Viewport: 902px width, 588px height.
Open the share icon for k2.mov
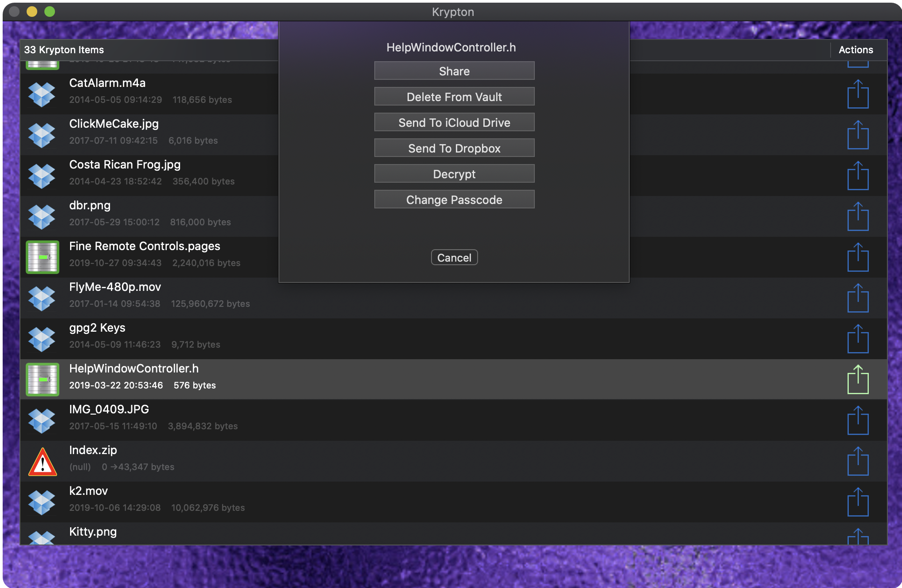[858, 502]
